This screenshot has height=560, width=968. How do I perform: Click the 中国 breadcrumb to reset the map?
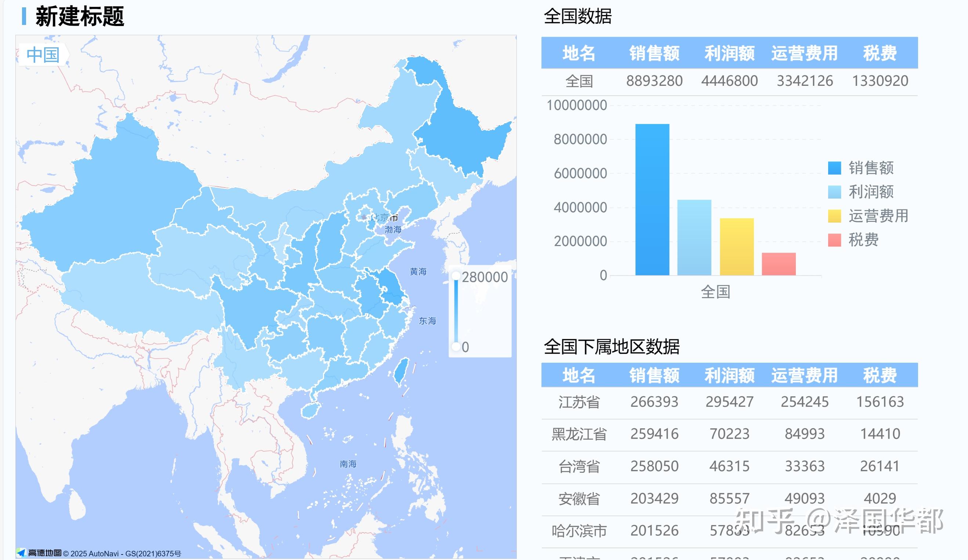point(42,55)
